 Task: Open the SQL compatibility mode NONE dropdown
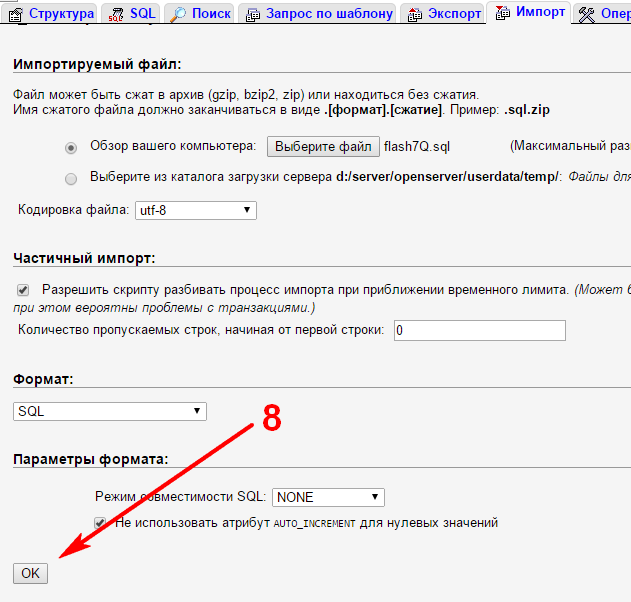pos(328,497)
